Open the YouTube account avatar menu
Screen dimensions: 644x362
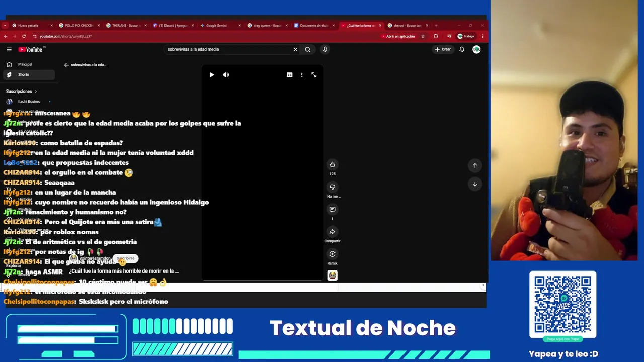[476, 49]
